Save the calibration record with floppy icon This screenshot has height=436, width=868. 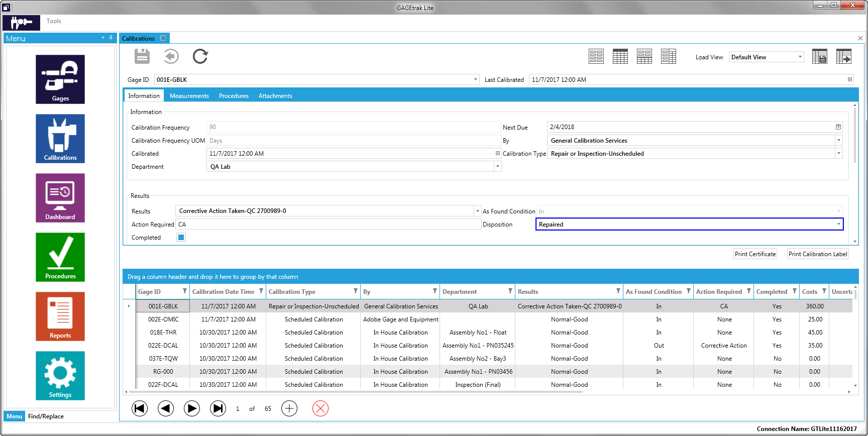coord(142,56)
